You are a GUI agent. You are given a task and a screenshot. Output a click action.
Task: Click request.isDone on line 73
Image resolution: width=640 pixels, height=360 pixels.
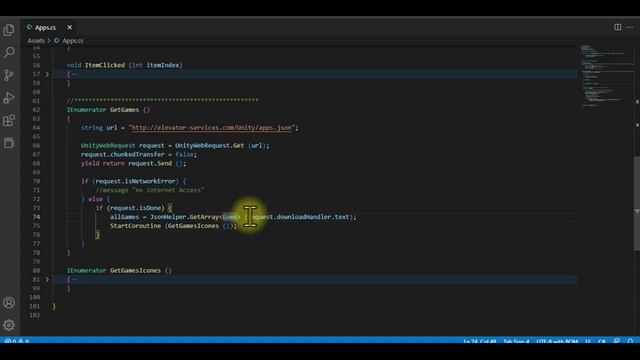pyautogui.click(x=135, y=208)
